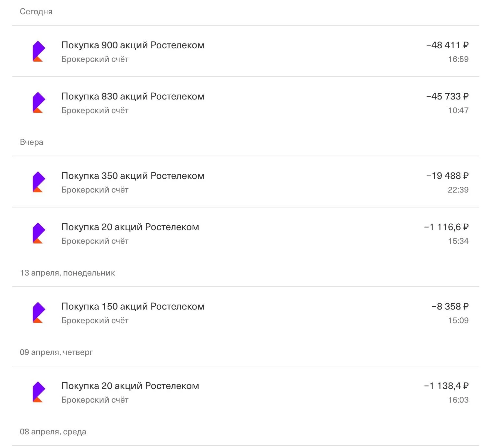Select the −45 733 ₽ amount
Screen dimensions: 497x448
447,96
